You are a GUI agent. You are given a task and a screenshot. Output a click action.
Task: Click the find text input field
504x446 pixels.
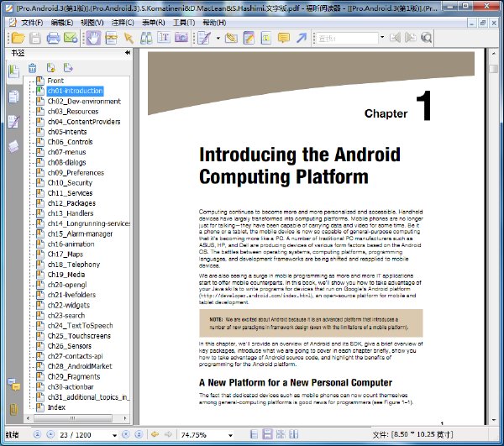pos(347,39)
